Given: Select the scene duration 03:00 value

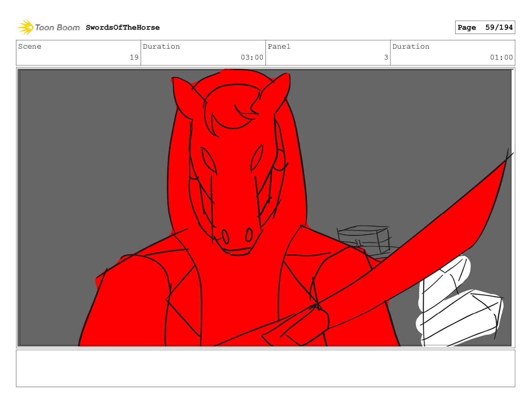Looking at the screenshot, I should click(252, 57).
